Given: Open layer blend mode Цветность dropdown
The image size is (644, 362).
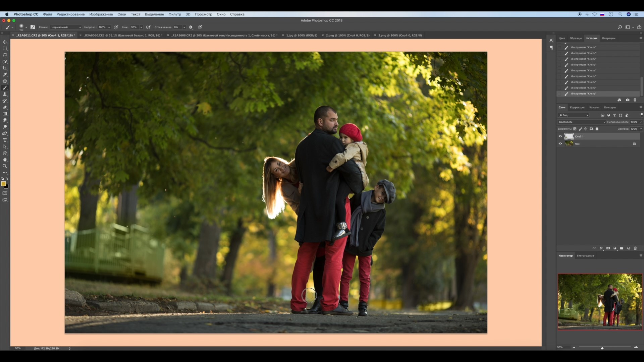Looking at the screenshot, I should coord(582,122).
